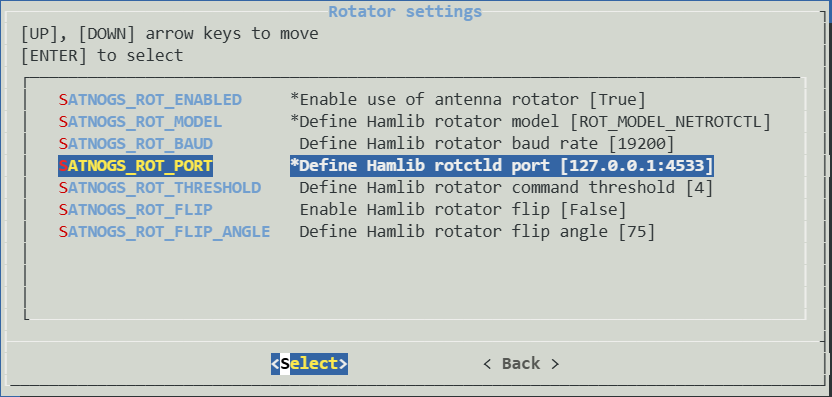Image resolution: width=832 pixels, height=397 pixels.
Task: Click the Back button
Action: point(521,364)
